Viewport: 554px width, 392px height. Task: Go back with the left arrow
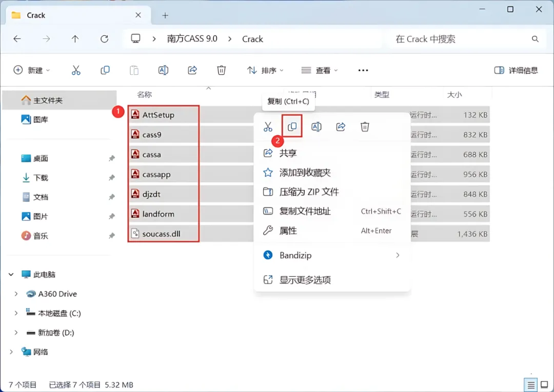[17, 39]
